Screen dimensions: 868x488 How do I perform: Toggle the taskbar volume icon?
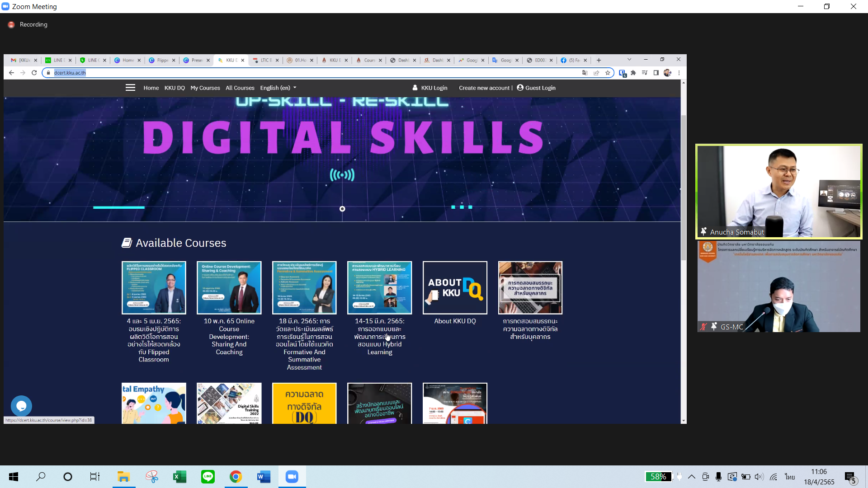759,477
